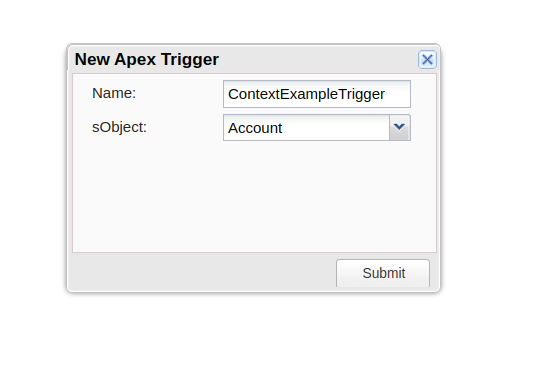Click the Name: label
This screenshot has height=382, width=545.
[x=114, y=93]
